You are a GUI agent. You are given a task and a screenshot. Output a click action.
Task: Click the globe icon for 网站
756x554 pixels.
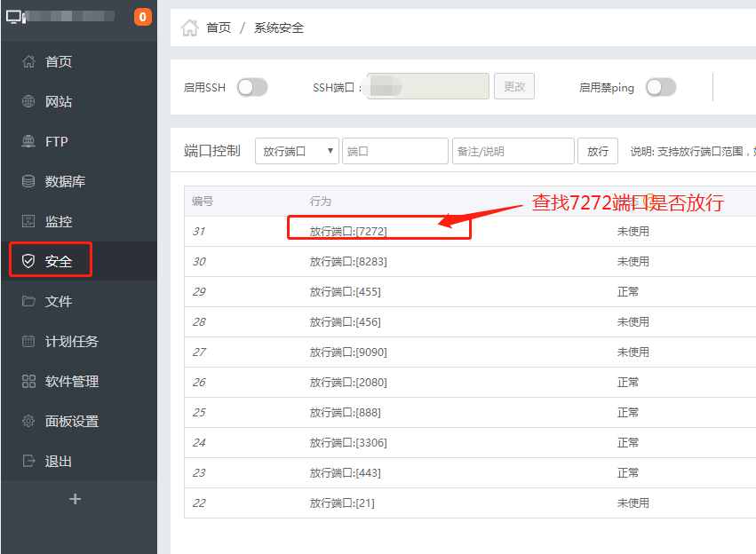point(28,101)
